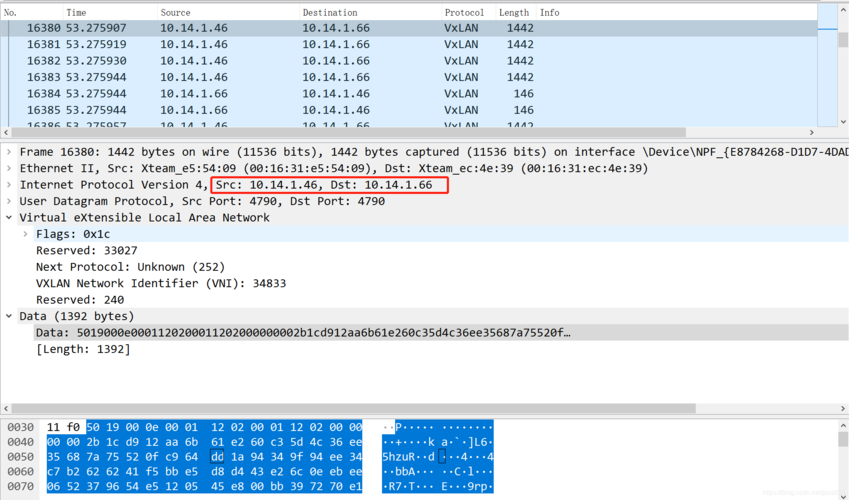
Task: Sort packets by the Source column header
Action: point(228,12)
